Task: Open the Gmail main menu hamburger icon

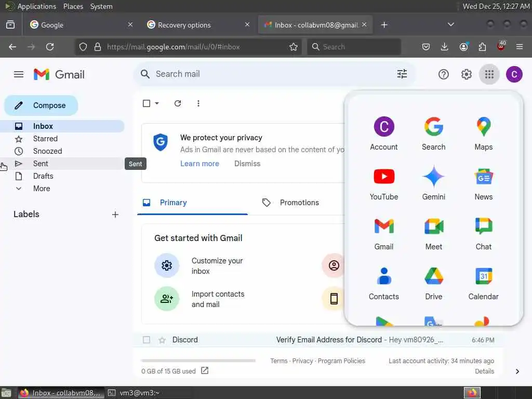Action: [x=19, y=74]
